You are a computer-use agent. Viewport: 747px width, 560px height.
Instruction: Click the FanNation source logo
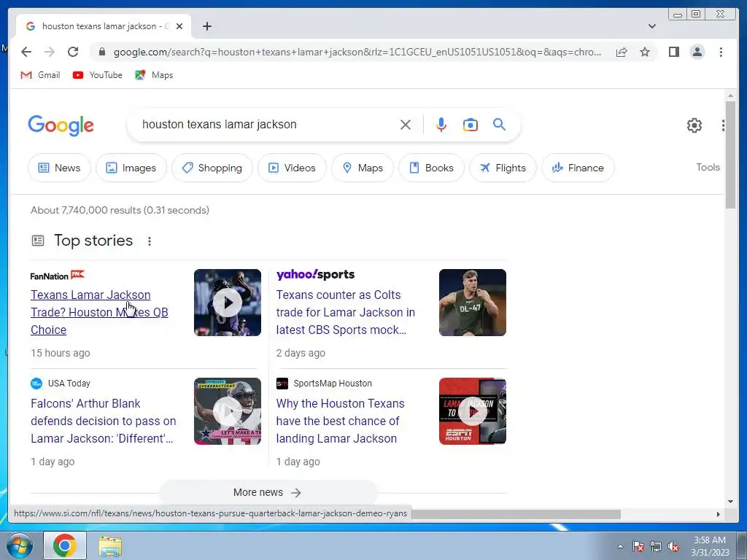57,275
